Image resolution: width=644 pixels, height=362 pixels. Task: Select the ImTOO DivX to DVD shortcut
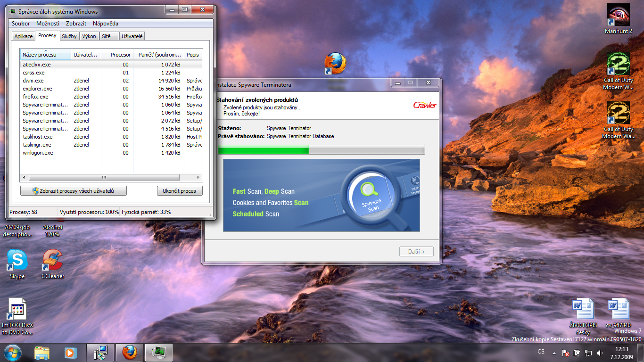[17, 317]
